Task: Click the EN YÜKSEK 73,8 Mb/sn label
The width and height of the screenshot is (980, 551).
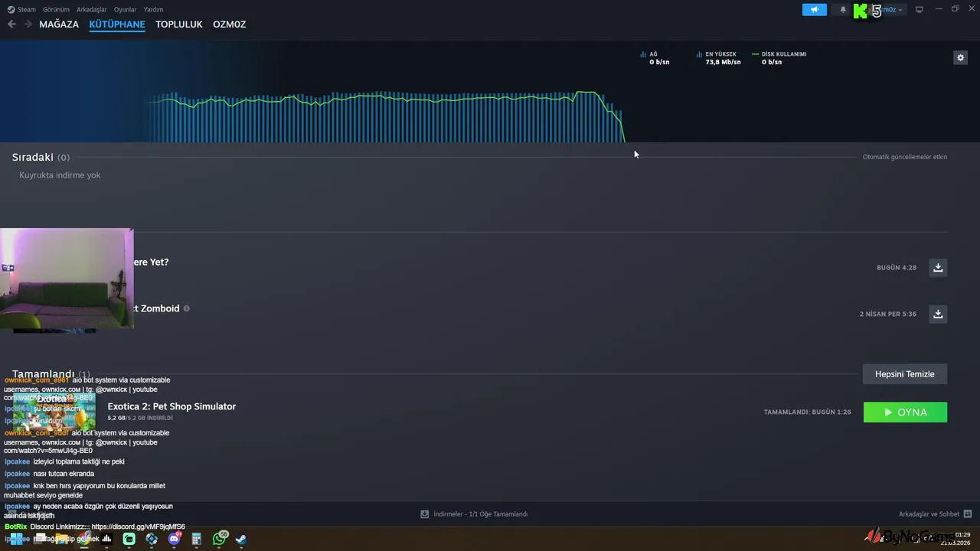Action: (719, 58)
